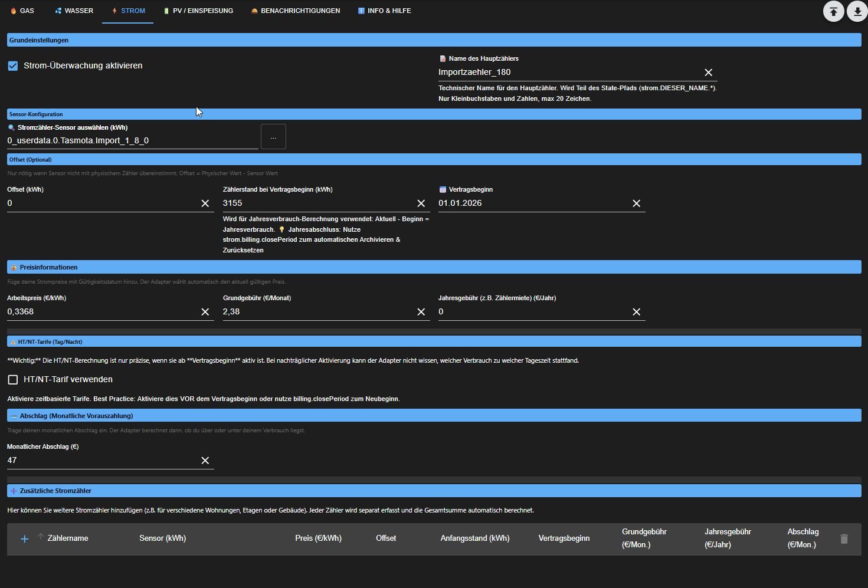Viewport: 868px width, 588px height.
Task: Add a new meter row with the plus icon
Action: point(25,539)
